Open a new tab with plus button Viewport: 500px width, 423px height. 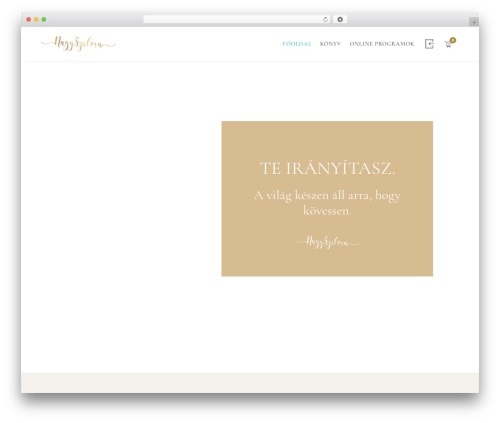click(474, 22)
